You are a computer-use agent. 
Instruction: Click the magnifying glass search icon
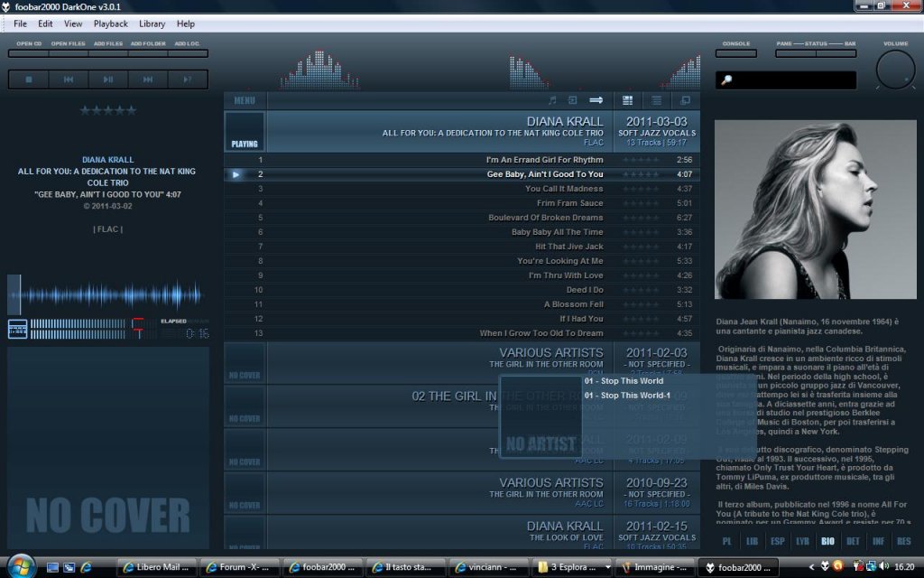[726, 79]
